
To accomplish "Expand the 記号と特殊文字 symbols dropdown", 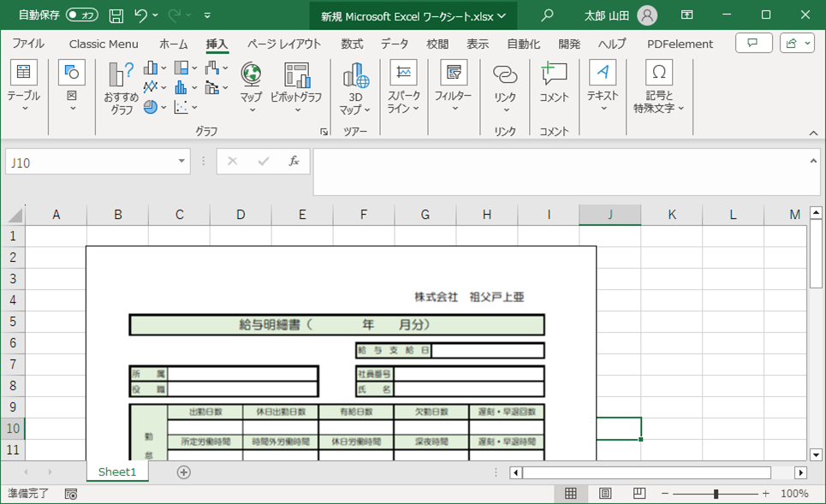I will [x=659, y=88].
